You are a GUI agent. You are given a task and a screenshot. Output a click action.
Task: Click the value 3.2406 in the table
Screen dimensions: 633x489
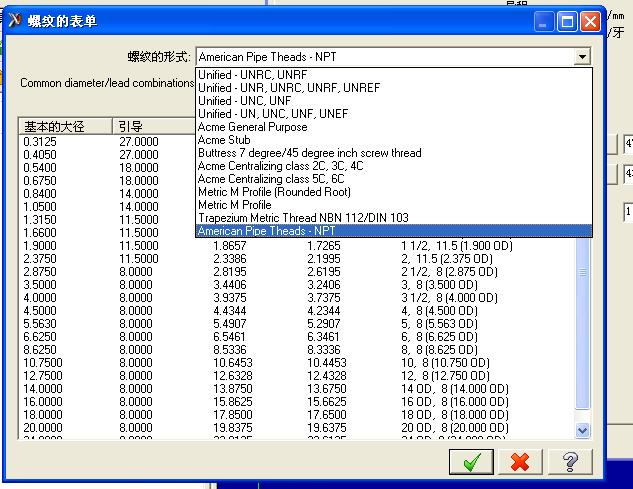click(x=324, y=285)
